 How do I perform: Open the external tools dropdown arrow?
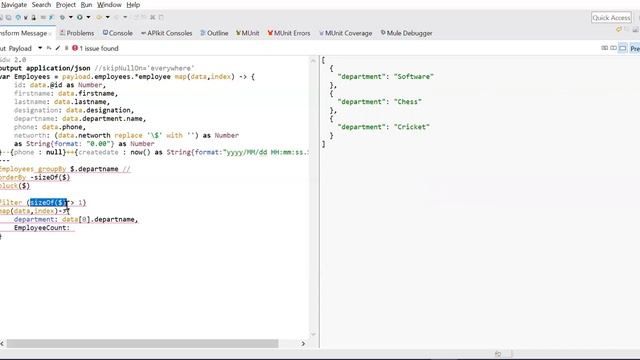108,17
